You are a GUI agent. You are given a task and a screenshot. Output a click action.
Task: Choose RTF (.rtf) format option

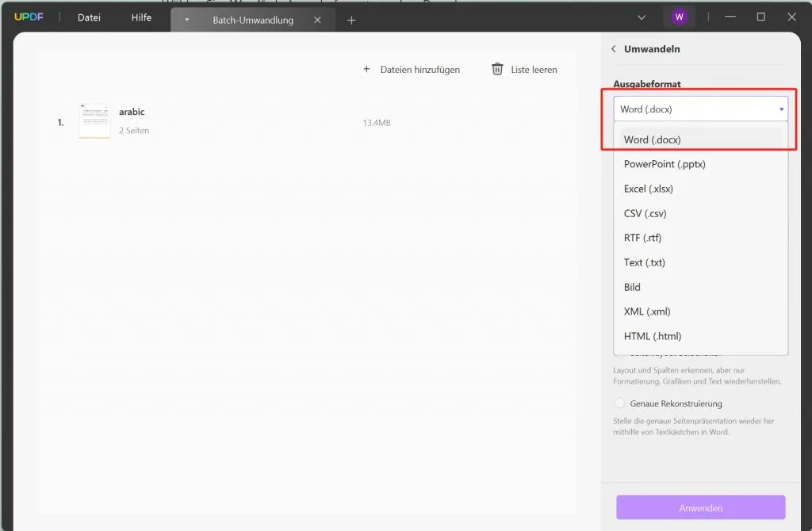point(700,238)
